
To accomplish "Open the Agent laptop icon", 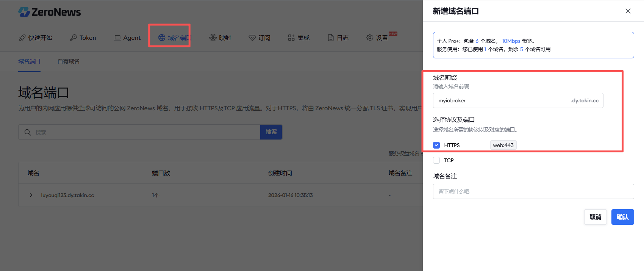I will 117,38.
